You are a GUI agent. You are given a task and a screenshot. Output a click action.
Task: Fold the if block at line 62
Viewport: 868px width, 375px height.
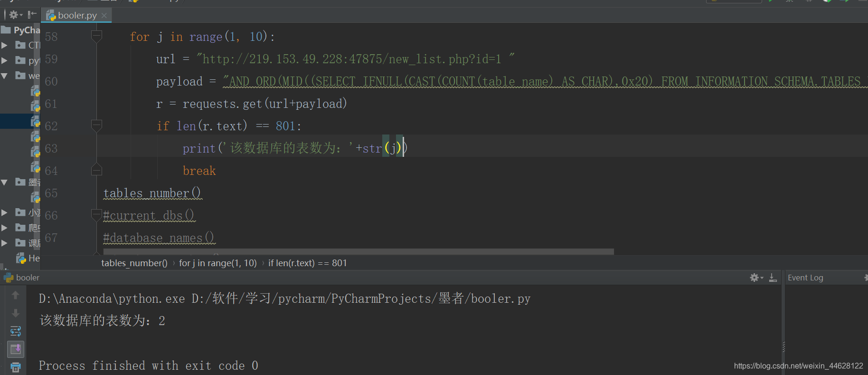click(96, 125)
